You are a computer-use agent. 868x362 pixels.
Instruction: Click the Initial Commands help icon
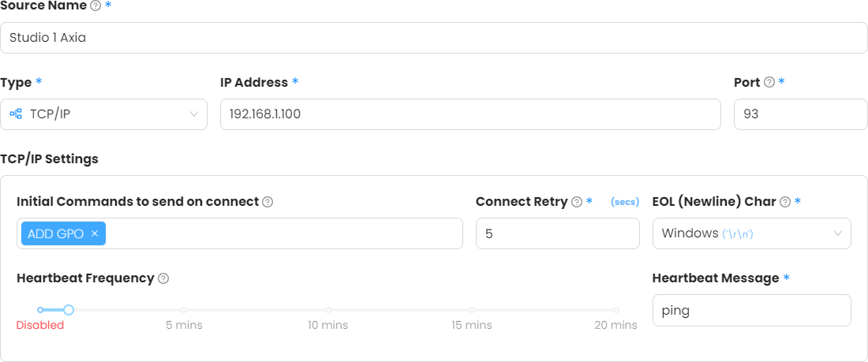pyautogui.click(x=268, y=202)
